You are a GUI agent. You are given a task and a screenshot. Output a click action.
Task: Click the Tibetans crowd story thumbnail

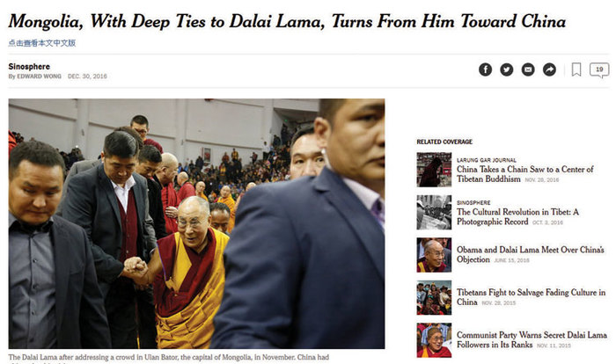click(x=434, y=298)
